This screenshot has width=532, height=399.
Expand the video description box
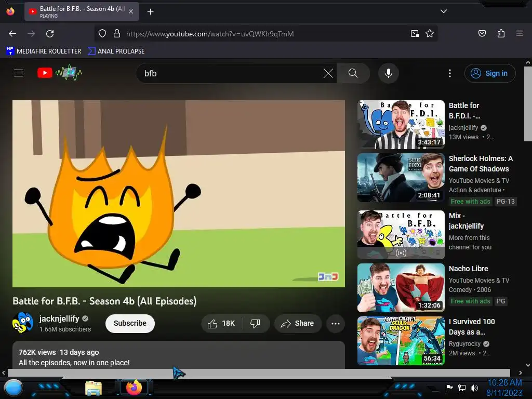179,355
